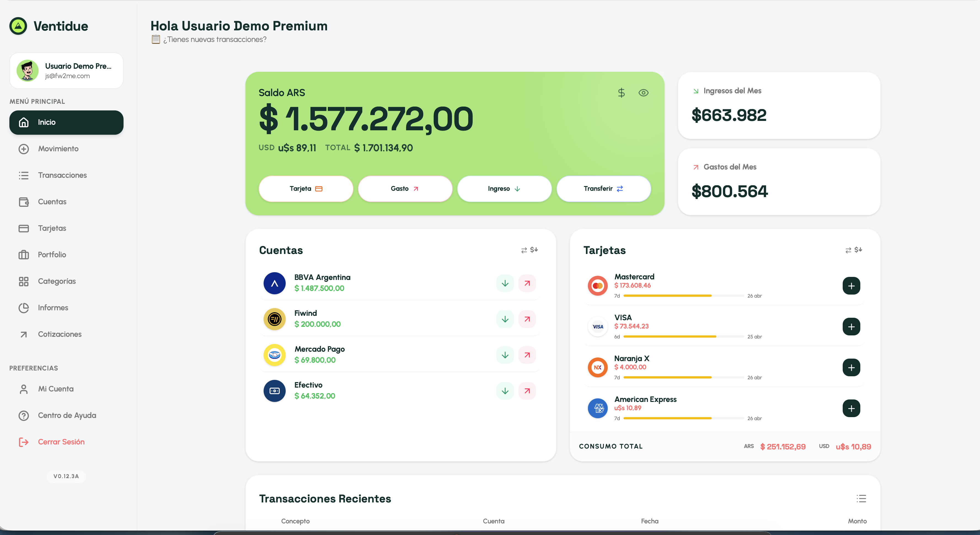Go to Portfolio in sidebar
980x535 pixels.
52,255
